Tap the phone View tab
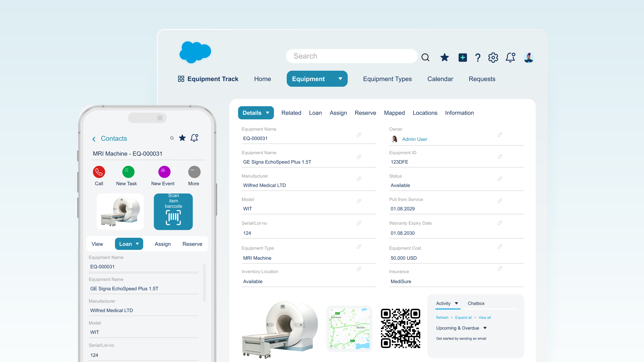The width and height of the screenshot is (644, 362). [x=97, y=244]
